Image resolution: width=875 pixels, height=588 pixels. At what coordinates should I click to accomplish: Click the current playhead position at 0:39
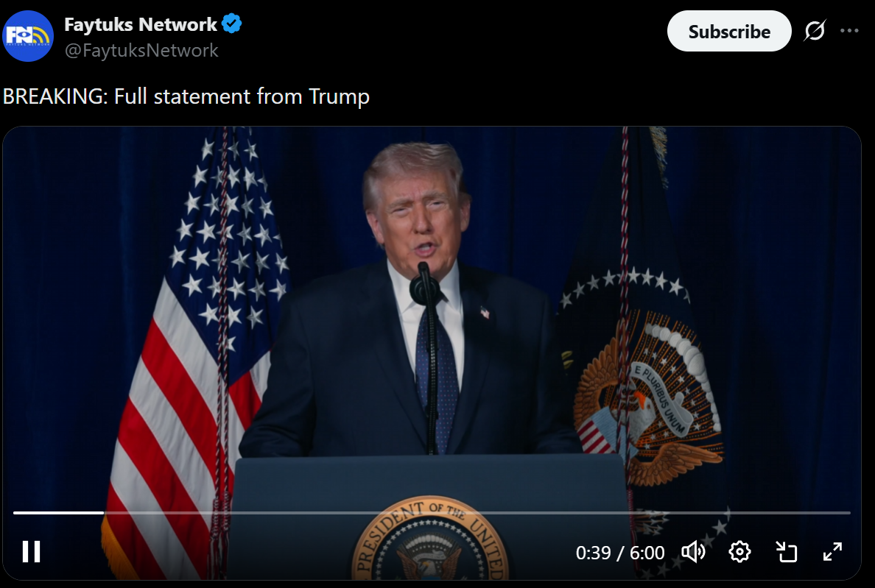(x=104, y=512)
